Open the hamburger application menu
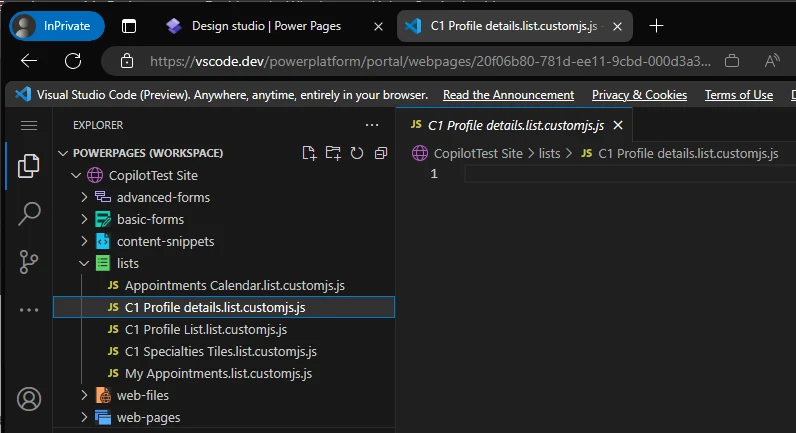Screen dimensions: 796x433 click(29, 125)
